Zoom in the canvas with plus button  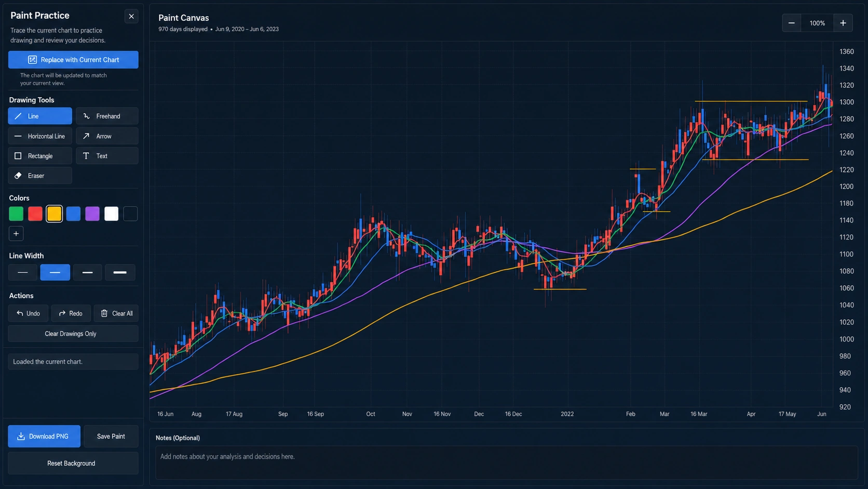click(843, 23)
